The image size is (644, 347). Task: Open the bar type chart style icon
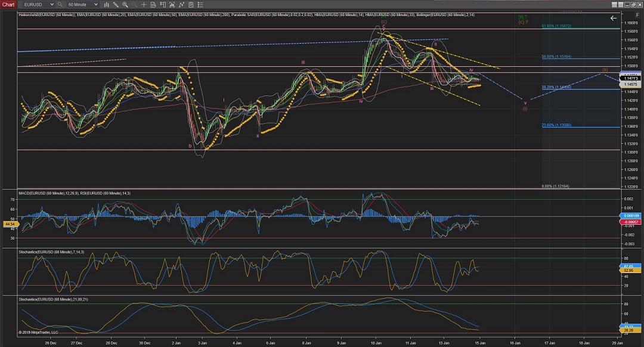coord(106,5)
